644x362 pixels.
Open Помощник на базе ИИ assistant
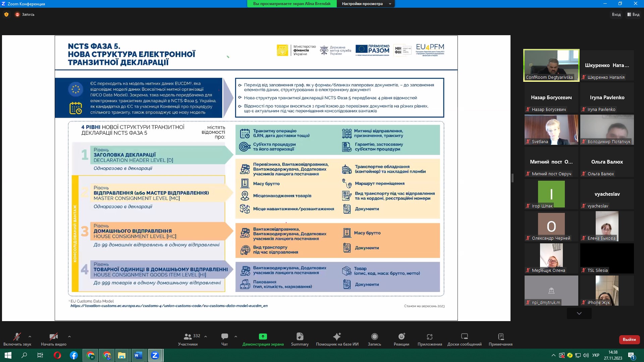click(x=337, y=339)
